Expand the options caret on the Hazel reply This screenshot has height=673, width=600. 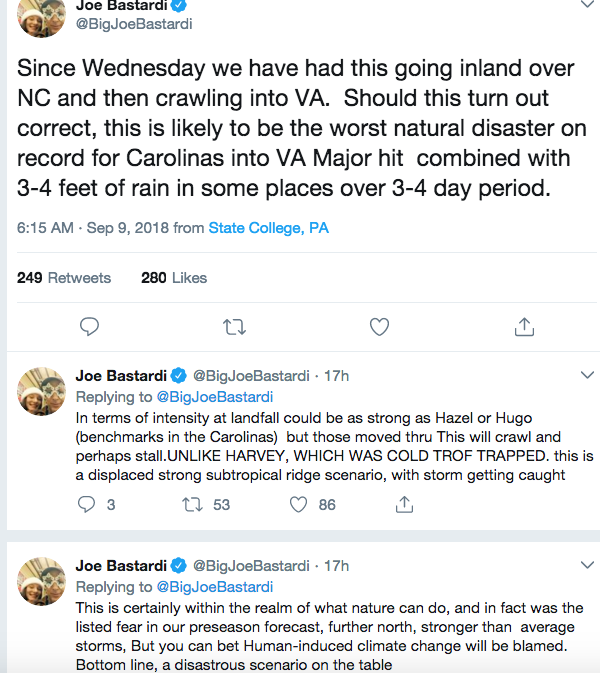(x=587, y=375)
